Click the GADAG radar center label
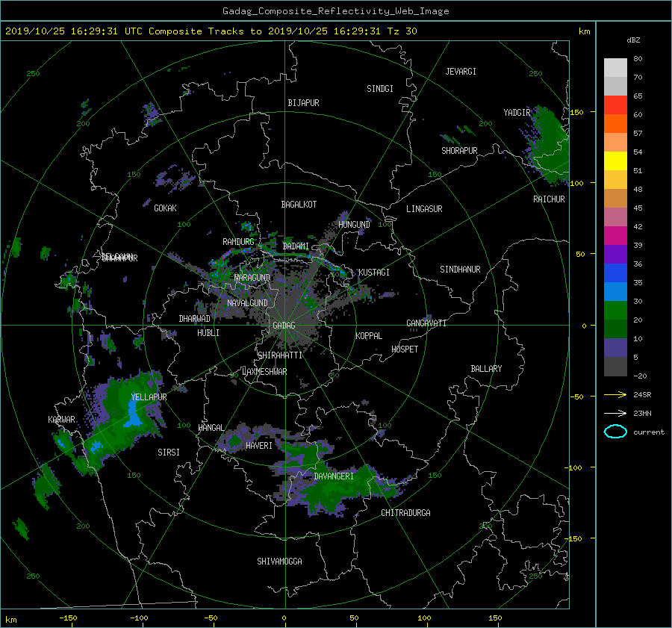672x628 pixels. [284, 326]
